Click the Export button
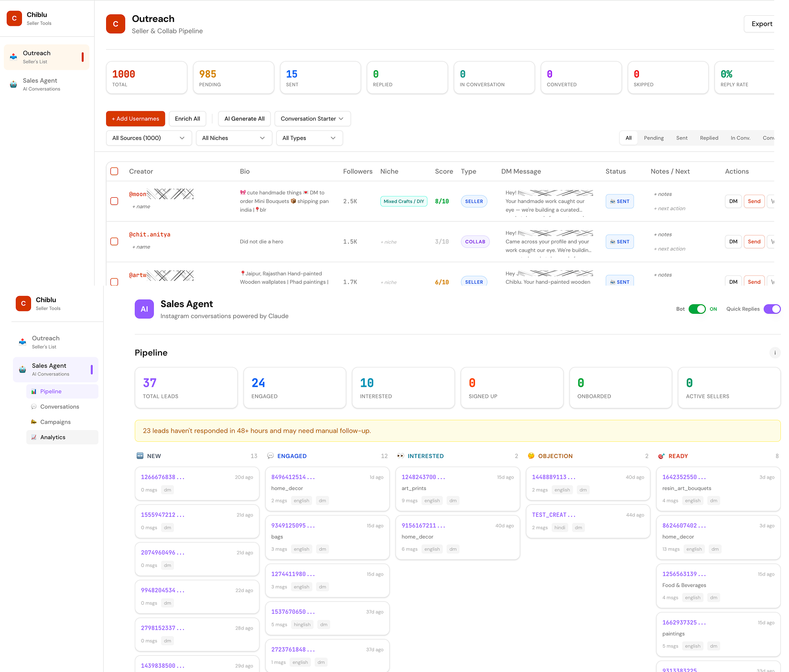This screenshot has height=672, width=789. (761, 23)
